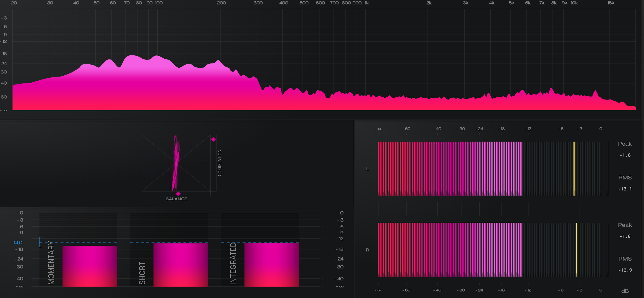This screenshot has height=298, width=644.
Task: Click the yellow peak hold line on L meter
Action: click(574, 168)
